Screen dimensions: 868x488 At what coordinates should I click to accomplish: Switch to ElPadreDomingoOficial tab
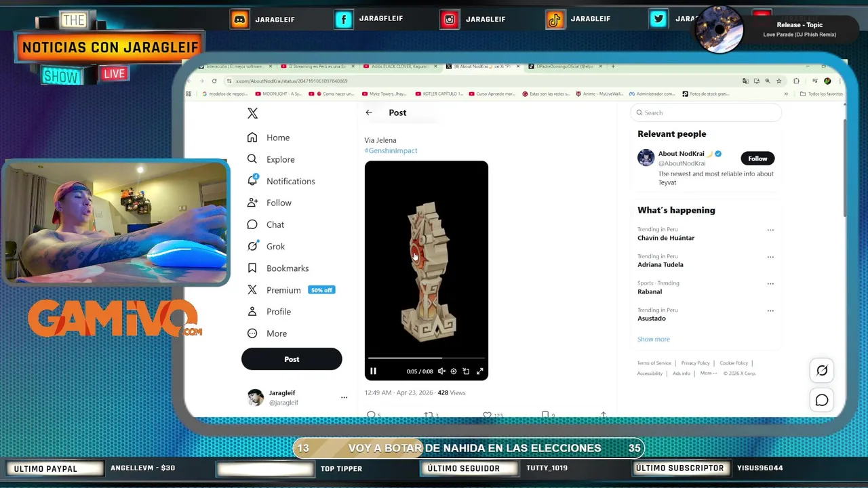point(564,66)
